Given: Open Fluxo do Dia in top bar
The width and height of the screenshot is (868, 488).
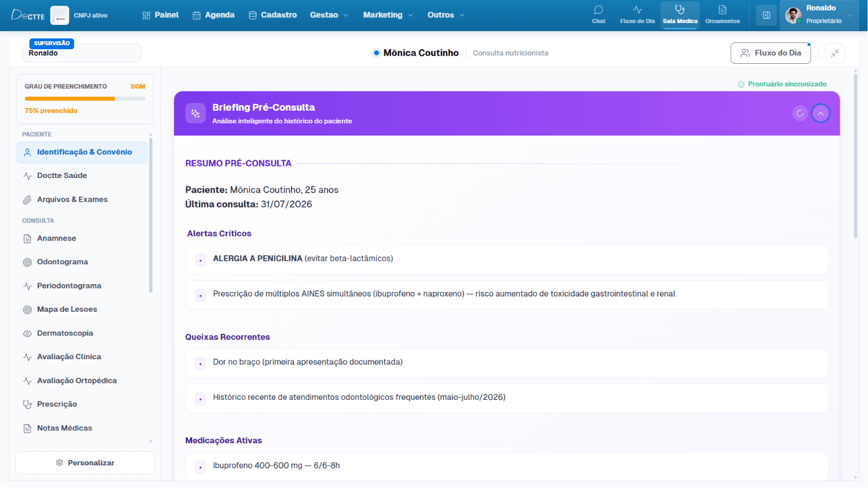Looking at the screenshot, I should (x=637, y=15).
